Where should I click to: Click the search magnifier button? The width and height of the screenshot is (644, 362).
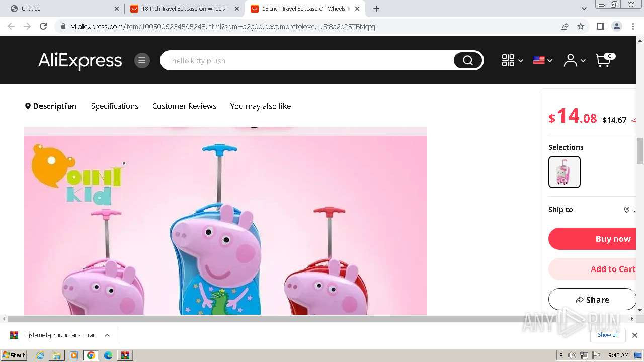(468, 60)
